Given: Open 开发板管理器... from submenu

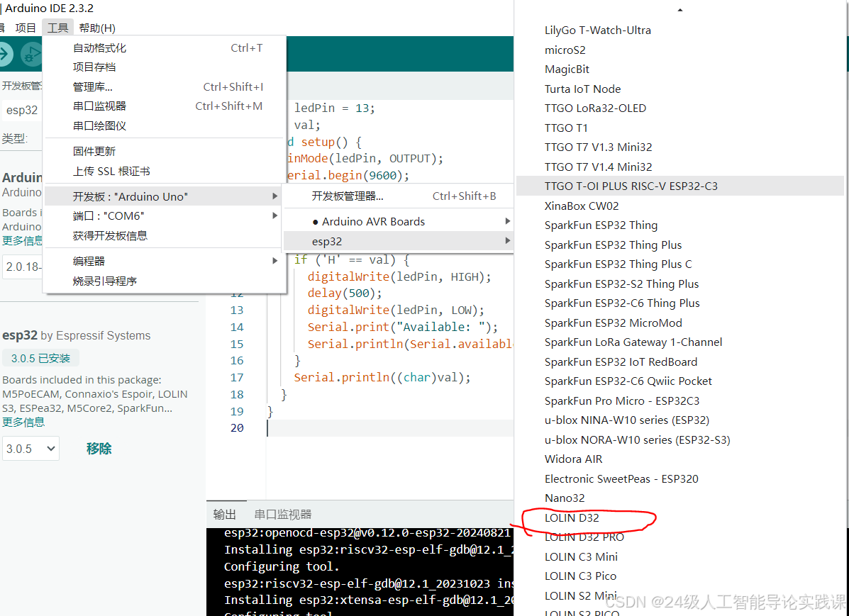Looking at the screenshot, I should pyautogui.click(x=399, y=196).
